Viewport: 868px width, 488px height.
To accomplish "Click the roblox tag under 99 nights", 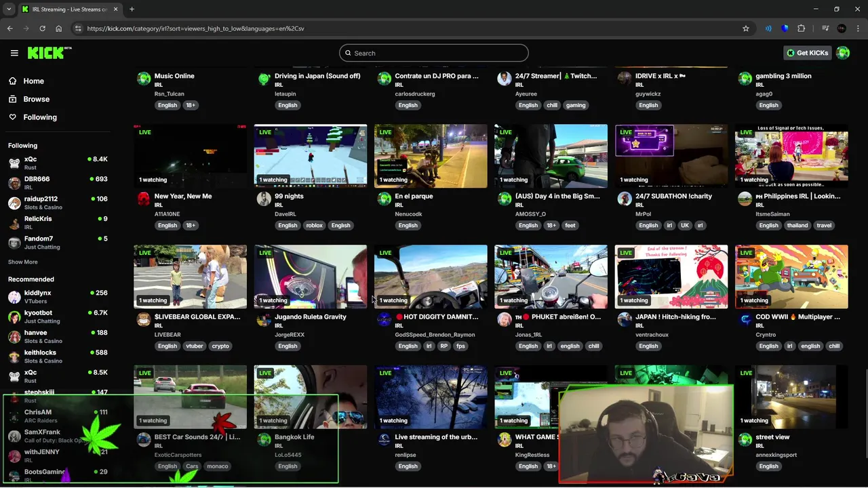I will point(314,226).
